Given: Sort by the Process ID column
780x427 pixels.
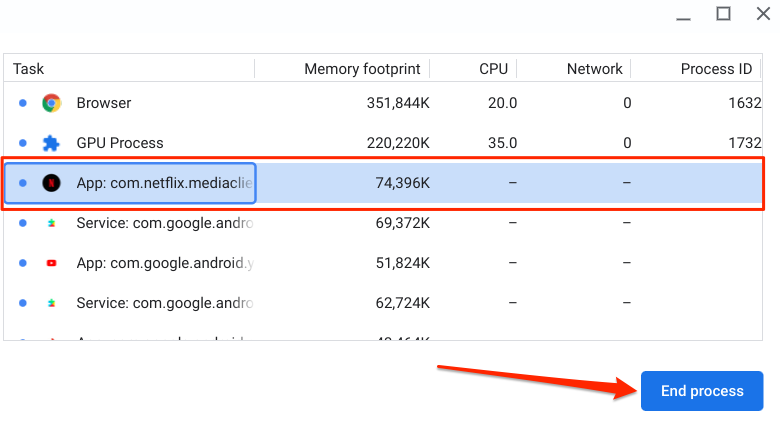Looking at the screenshot, I should point(715,69).
